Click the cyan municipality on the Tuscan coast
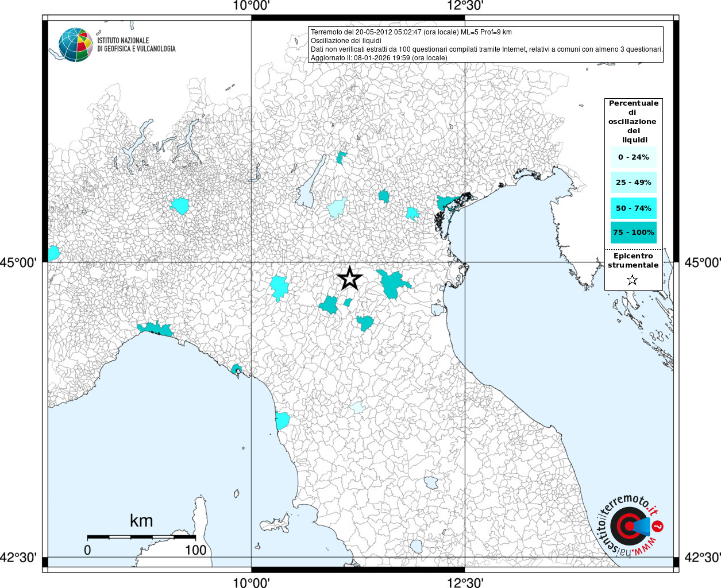This screenshot has width=721, height=588. click(x=282, y=421)
